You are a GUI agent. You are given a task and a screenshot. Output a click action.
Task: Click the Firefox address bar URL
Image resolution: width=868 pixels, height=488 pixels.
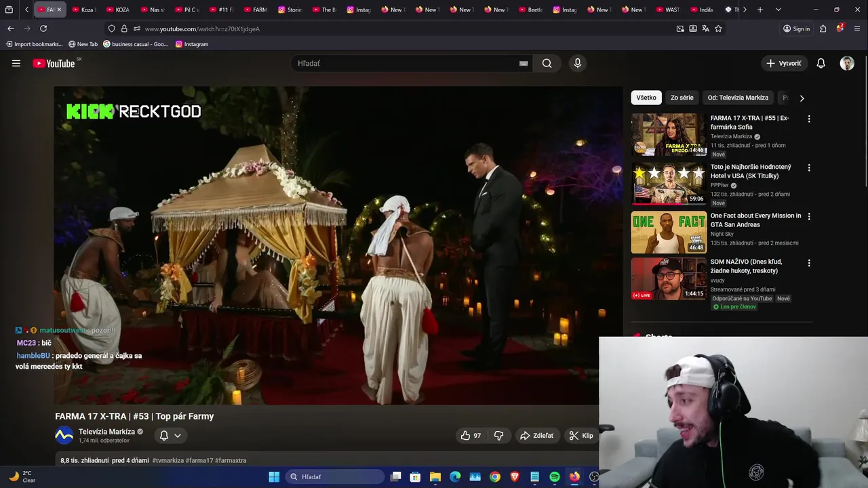pyautogui.click(x=202, y=28)
